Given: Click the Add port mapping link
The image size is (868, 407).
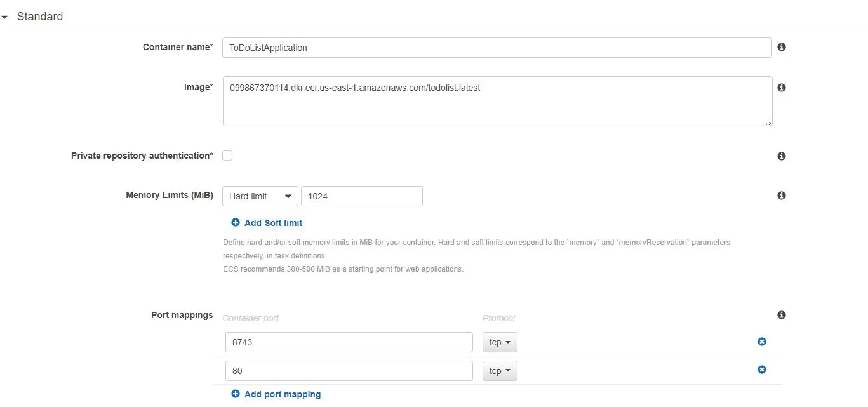Looking at the screenshot, I should coord(283,394).
